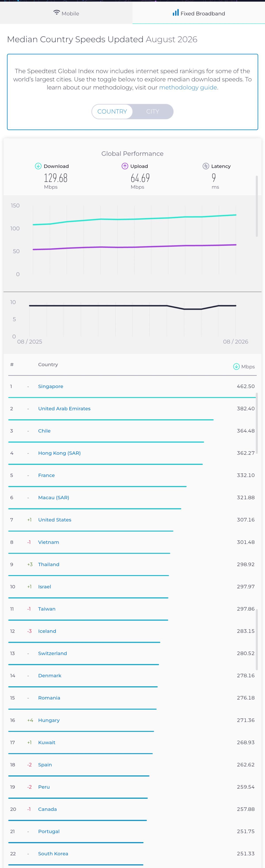Open the Iceland country link

click(x=47, y=631)
